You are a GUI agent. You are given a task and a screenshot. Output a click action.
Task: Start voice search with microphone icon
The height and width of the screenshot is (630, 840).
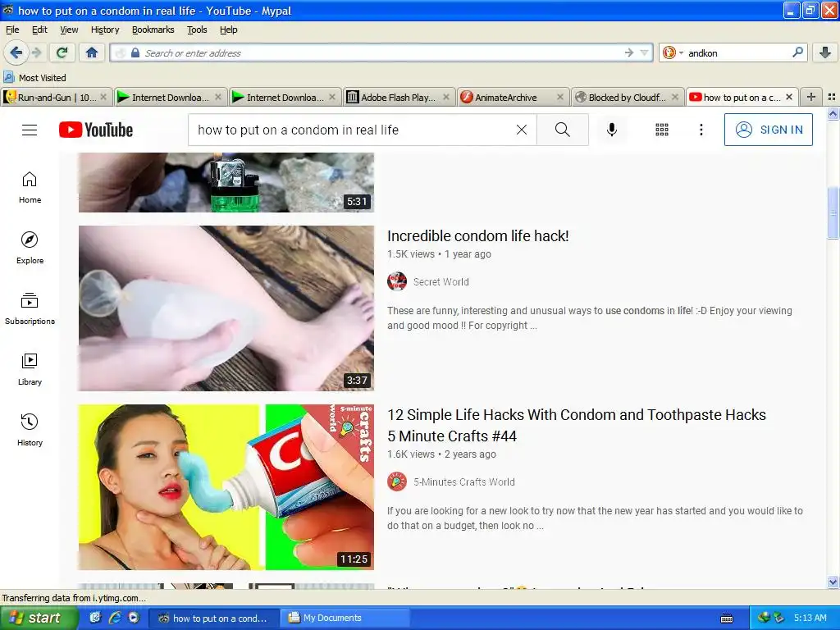612,130
